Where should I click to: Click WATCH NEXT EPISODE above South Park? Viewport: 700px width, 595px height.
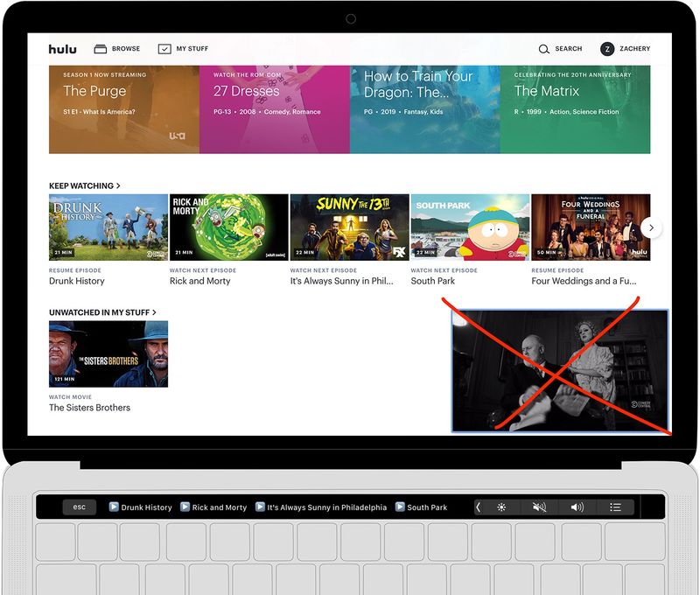tap(444, 270)
